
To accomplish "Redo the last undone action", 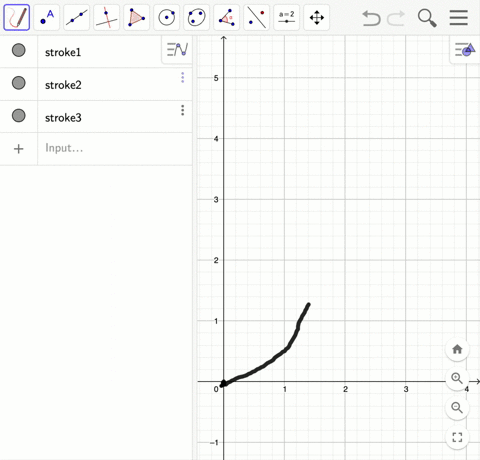I will 396,18.
